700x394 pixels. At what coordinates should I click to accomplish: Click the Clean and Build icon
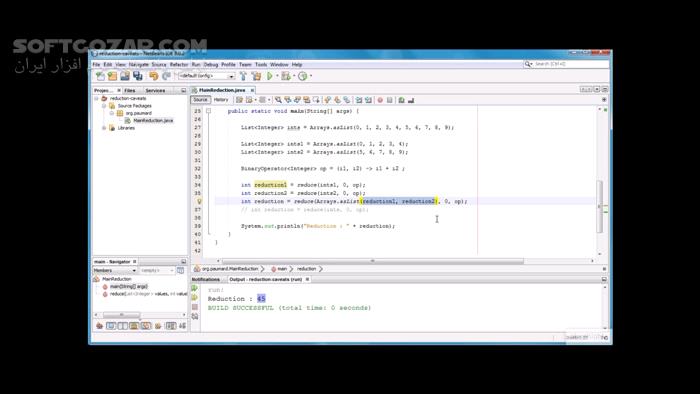pyautogui.click(x=256, y=76)
